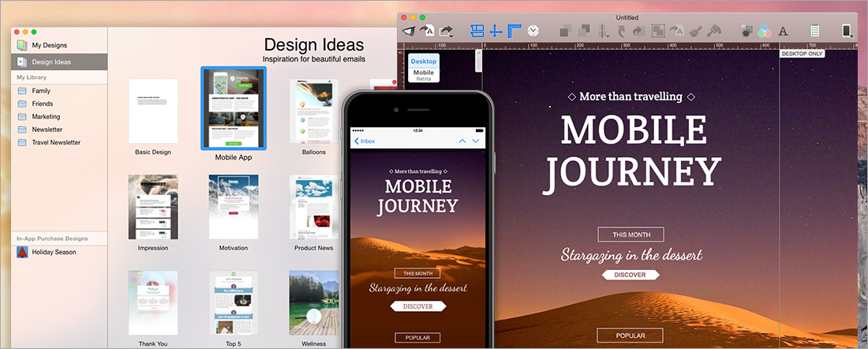Tap the DISCOVER button on iPhone
This screenshot has height=349, width=868.
[418, 306]
